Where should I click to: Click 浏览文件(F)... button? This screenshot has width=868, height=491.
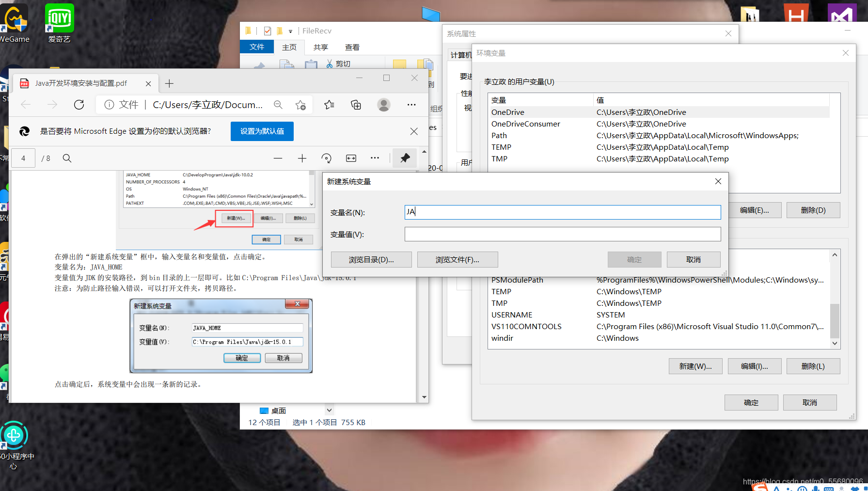click(x=458, y=260)
